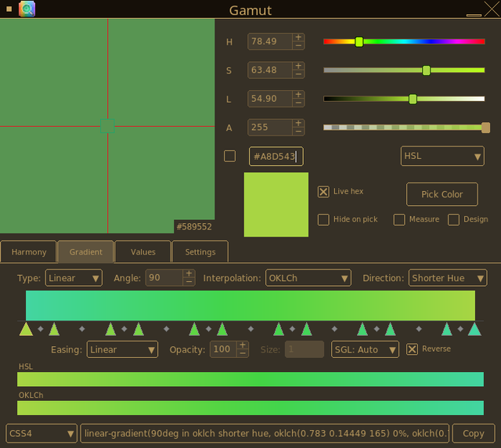This screenshot has width=501, height=448.
Task: Select the first yellow-green gradient stop
Action: 26,330
